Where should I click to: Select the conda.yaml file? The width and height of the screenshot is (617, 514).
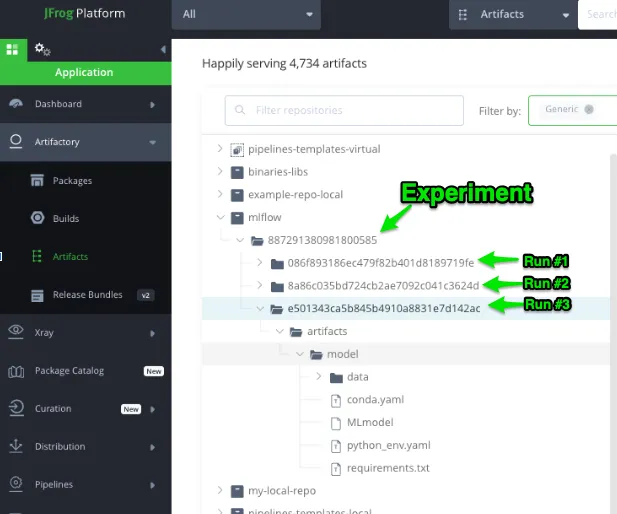pos(375,400)
